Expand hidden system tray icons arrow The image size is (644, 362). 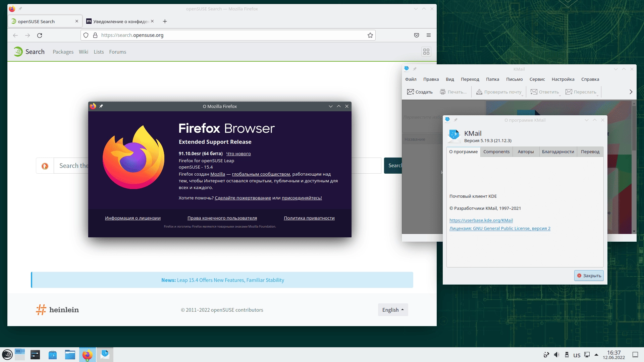(596, 355)
